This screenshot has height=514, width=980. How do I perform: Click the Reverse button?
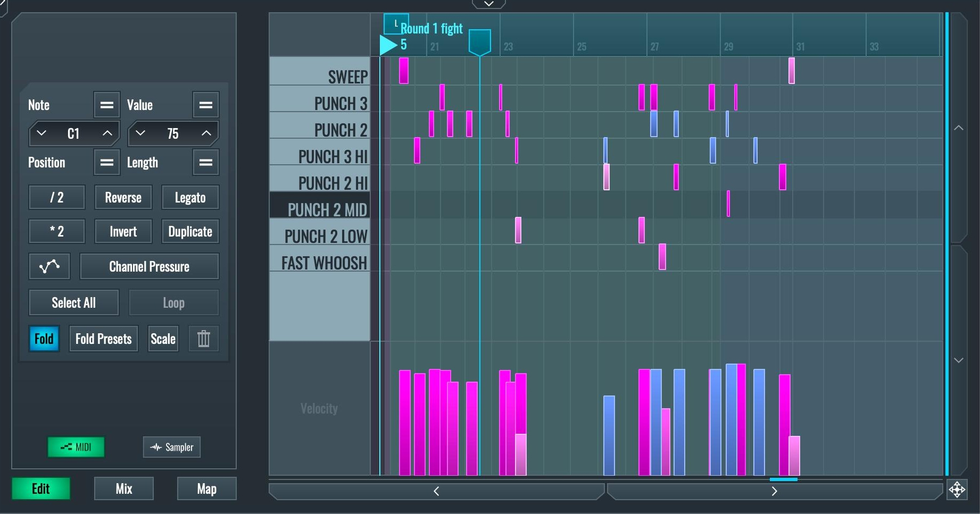point(123,197)
